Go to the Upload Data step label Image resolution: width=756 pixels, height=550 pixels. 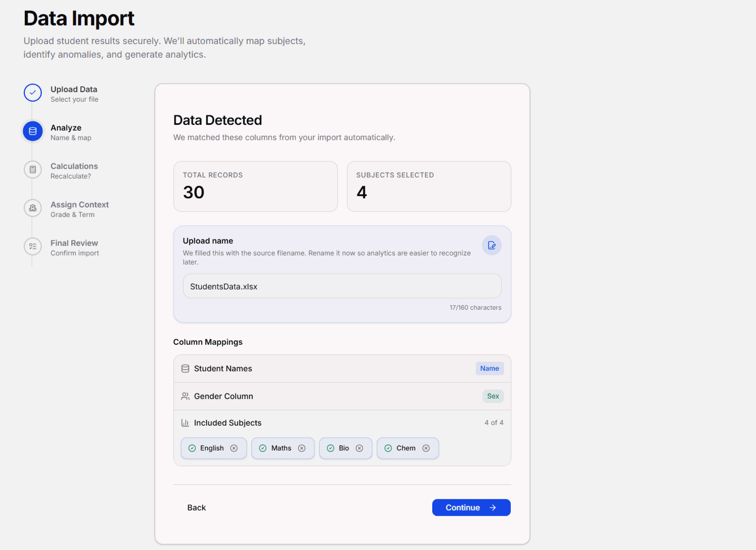[x=74, y=89]
